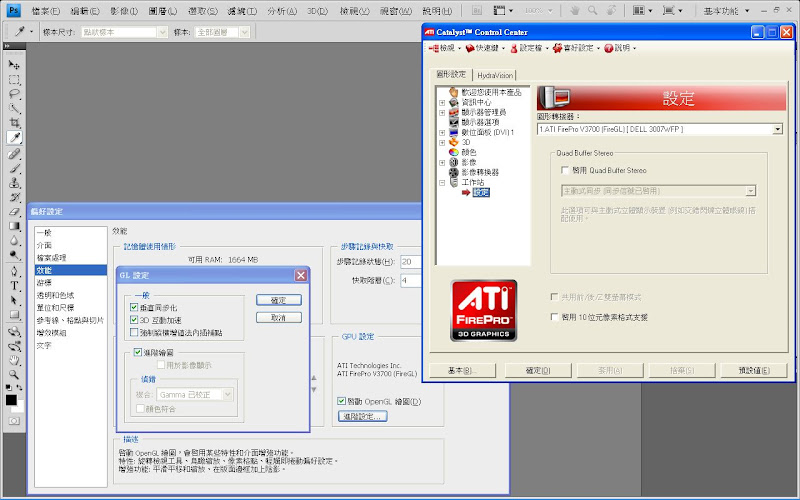Select the Move tool in Photoshop toolbar
This screenshot has width=800, height=500.
[14, 65]
